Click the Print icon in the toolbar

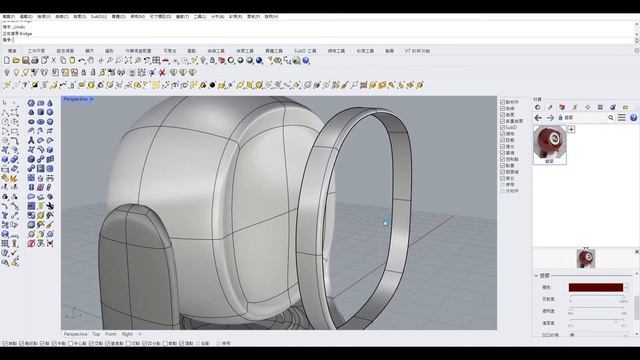pyautogui.click(x=35, y=60)
